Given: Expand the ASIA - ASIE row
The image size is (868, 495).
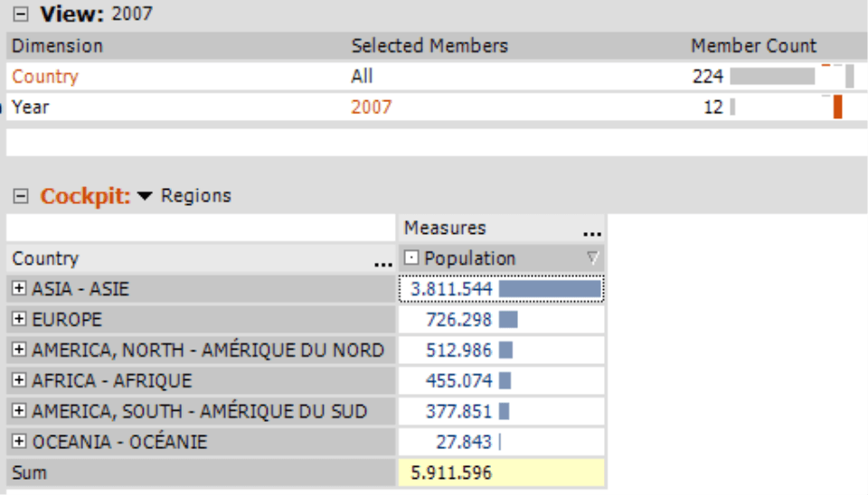Looking at the screenshot, I should [x=19, y=288].
